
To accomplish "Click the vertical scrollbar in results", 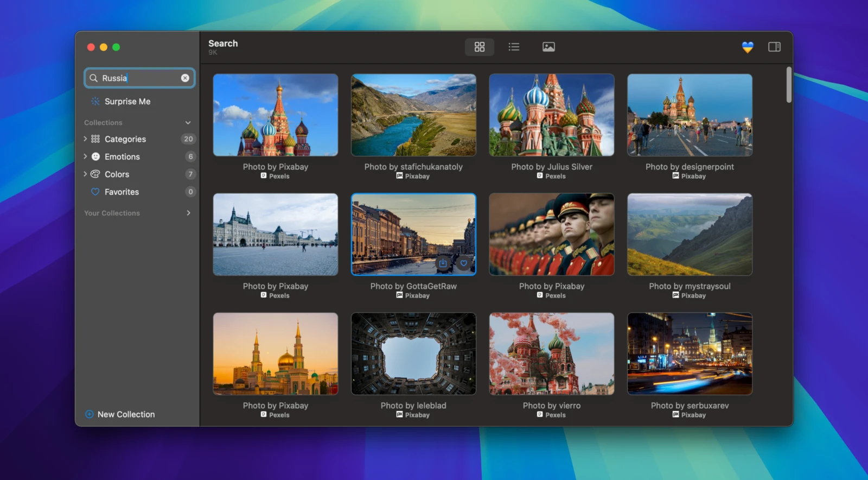I will click(789, 85).
